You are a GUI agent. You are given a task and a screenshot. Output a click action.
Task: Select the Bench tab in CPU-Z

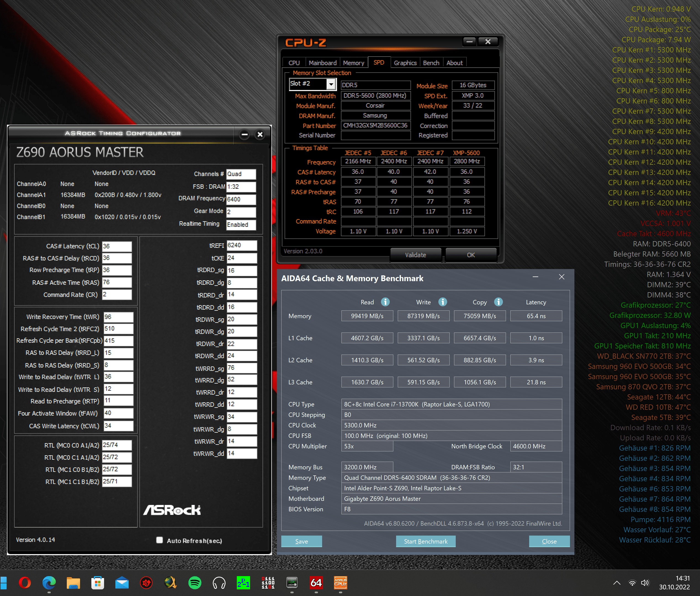(x=431, y=63)
